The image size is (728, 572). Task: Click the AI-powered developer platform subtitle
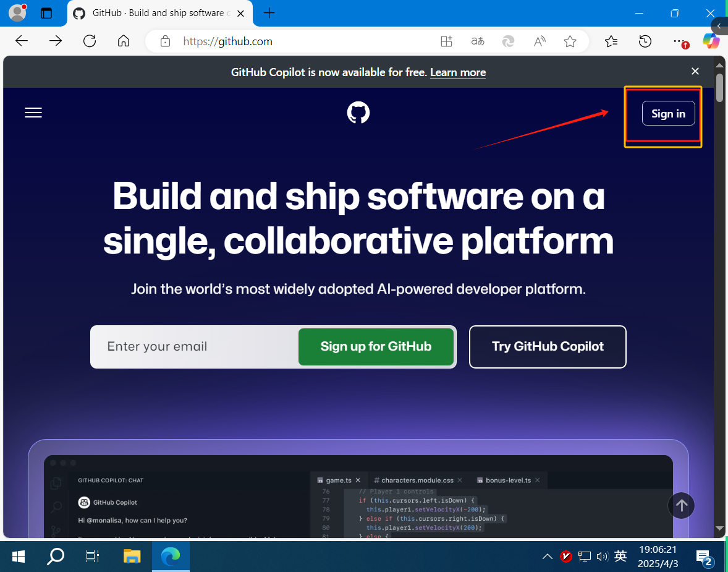358,289
